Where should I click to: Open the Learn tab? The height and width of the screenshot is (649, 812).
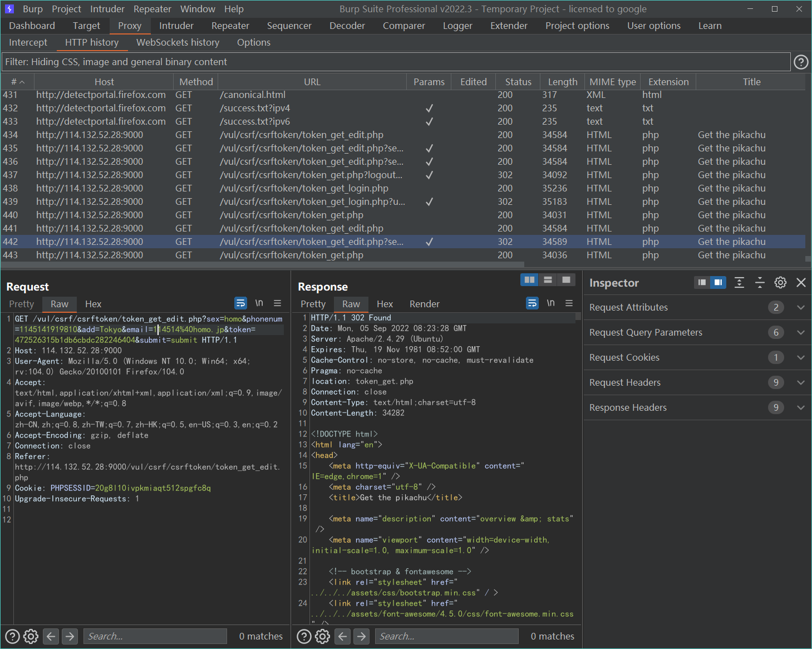tap(710, 26)
